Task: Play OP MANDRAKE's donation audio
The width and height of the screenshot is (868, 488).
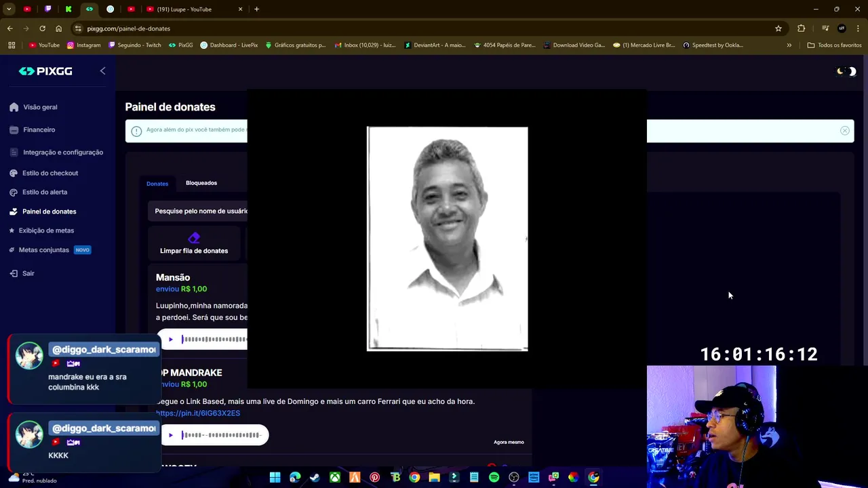Action: pos(171,435)
